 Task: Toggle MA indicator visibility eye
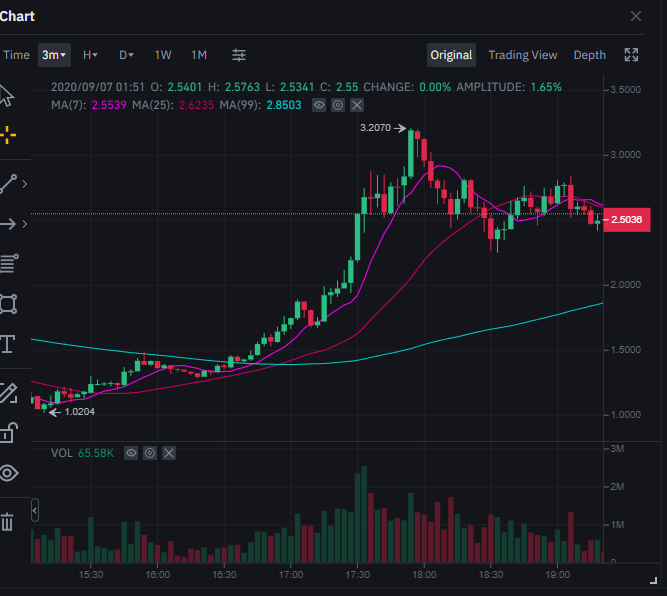[319, 104]
